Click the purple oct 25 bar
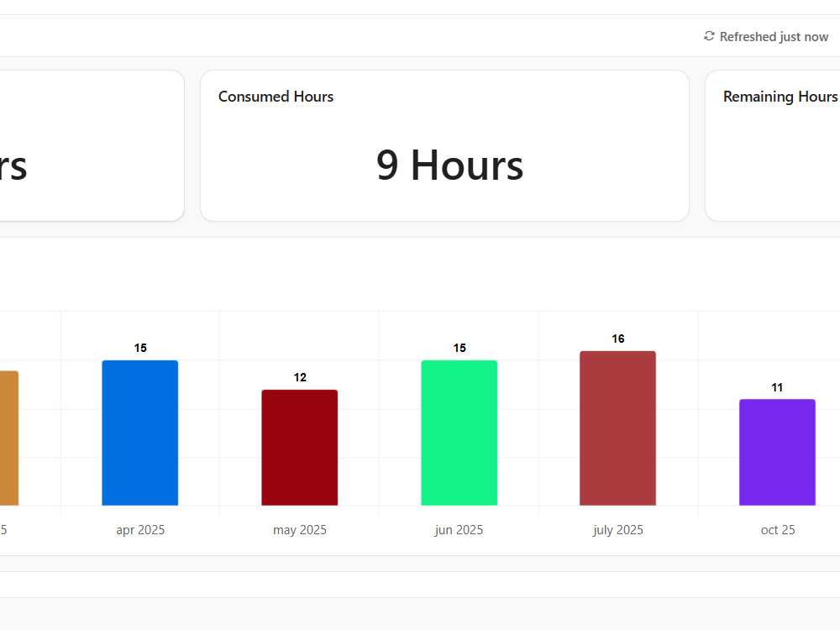The height and width of the screenshot is (630, 840). pyautogui.click(x=777, y=452)
